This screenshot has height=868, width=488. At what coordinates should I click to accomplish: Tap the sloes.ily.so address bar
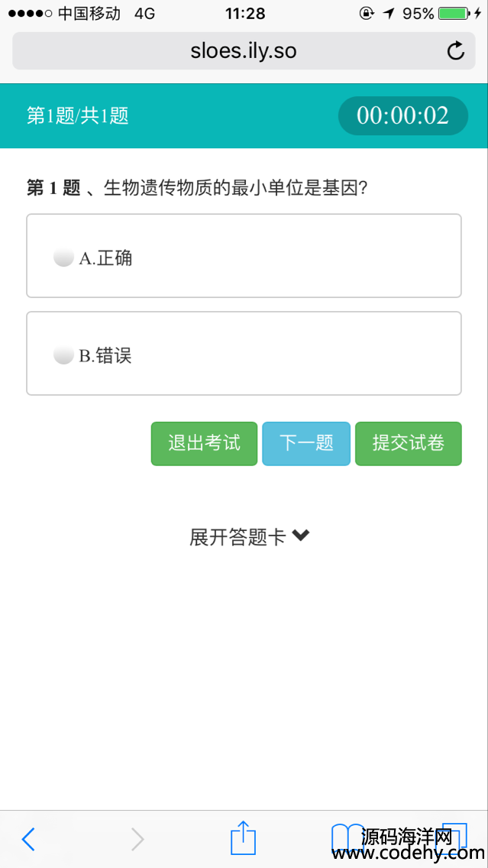(x=243, y=51)
